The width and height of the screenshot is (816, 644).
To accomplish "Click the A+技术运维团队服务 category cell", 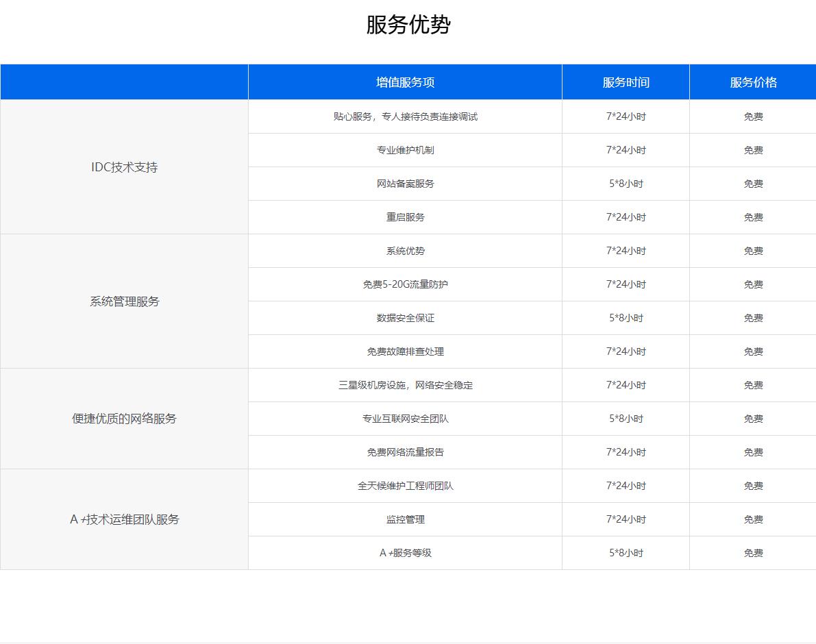I will [x=125, y=519].
